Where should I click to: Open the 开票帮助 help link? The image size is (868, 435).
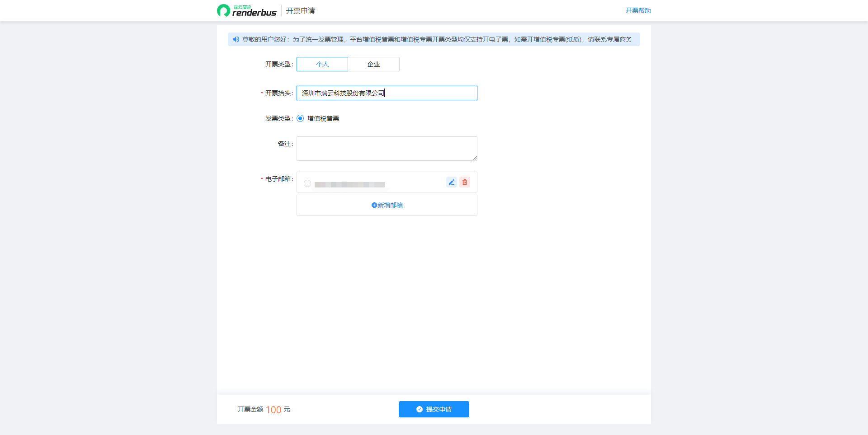pos(638,10)
